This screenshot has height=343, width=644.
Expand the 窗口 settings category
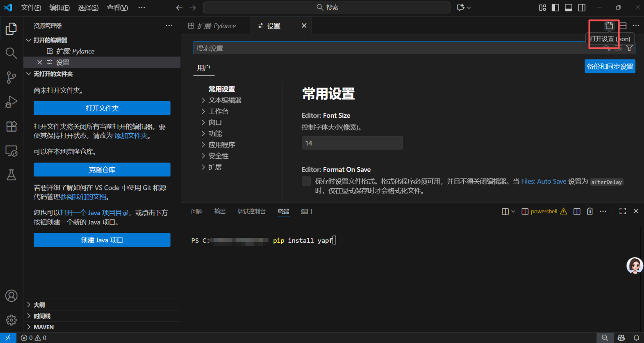[x=215, y=123]
